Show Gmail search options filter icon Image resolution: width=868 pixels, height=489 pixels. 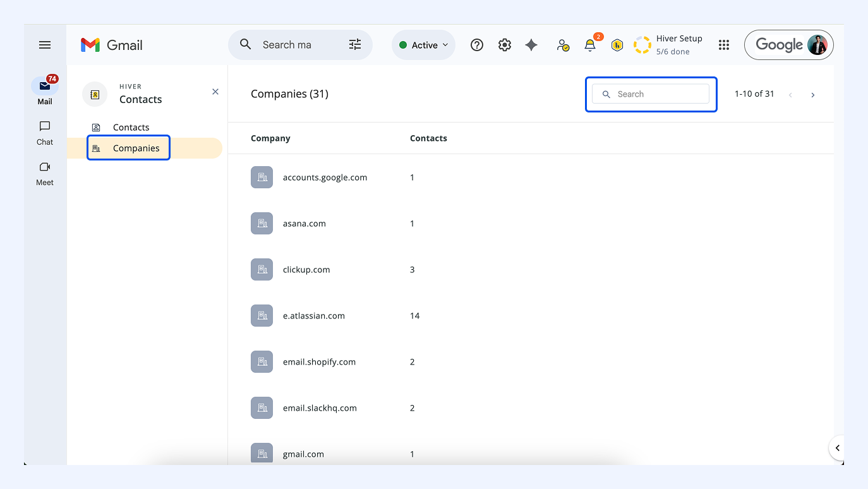[x=355, y=45]
